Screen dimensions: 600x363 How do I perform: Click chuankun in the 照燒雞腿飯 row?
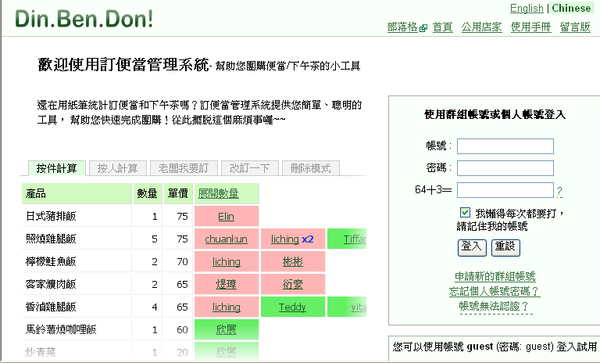pos(226,239)
